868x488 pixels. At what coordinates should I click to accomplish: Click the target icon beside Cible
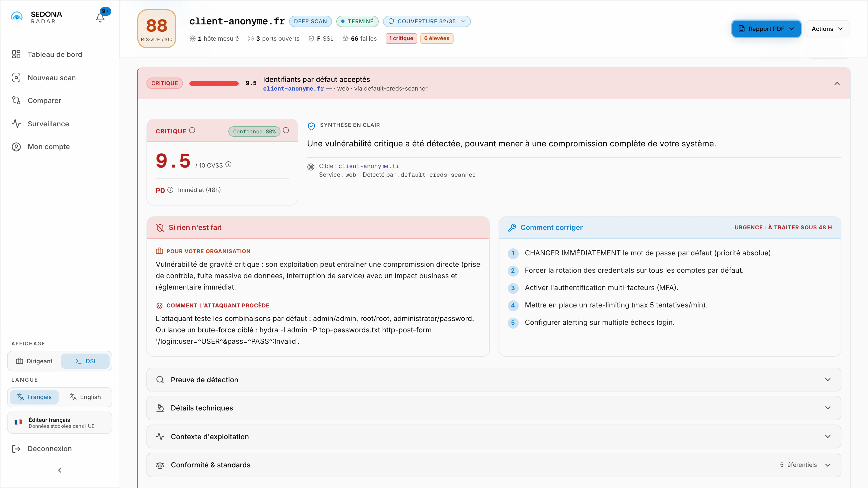[311, 167]
